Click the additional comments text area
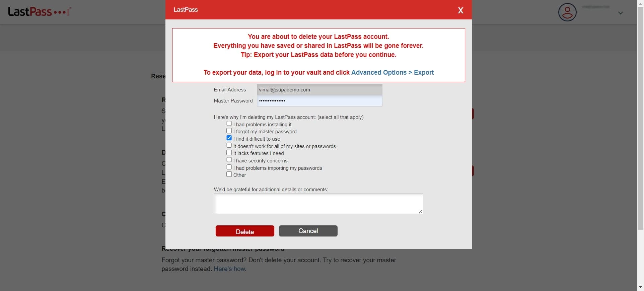 tap(318, 204)
